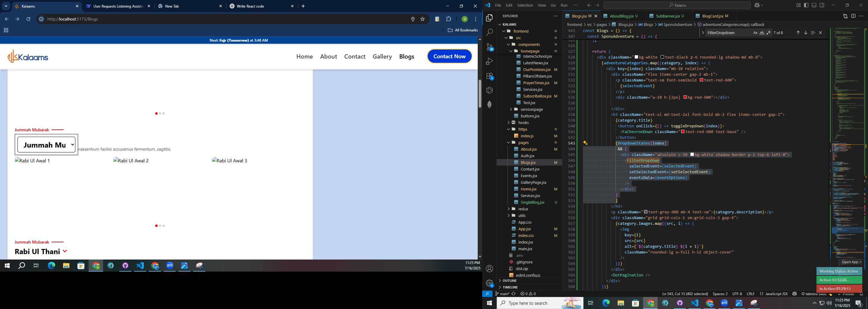Open the Jummah Mu event select dropdown
This screenshot has width=868, height=309.
(x=46, y=145)
